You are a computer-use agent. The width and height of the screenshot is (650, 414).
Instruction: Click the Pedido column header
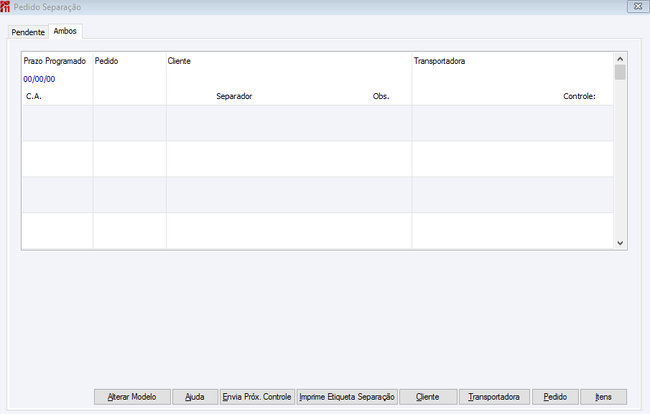[107, 61]
